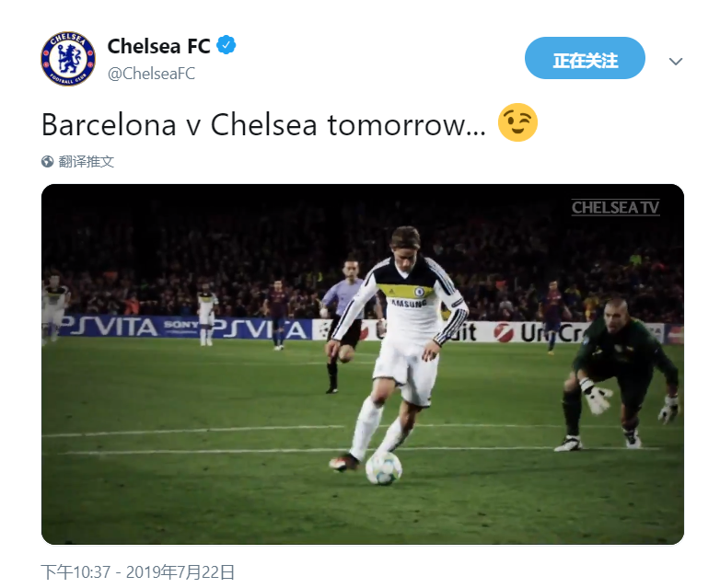Click the Chelsea FC crest avatar
This screenshot has width=720, height=588.
pos(68,59)
